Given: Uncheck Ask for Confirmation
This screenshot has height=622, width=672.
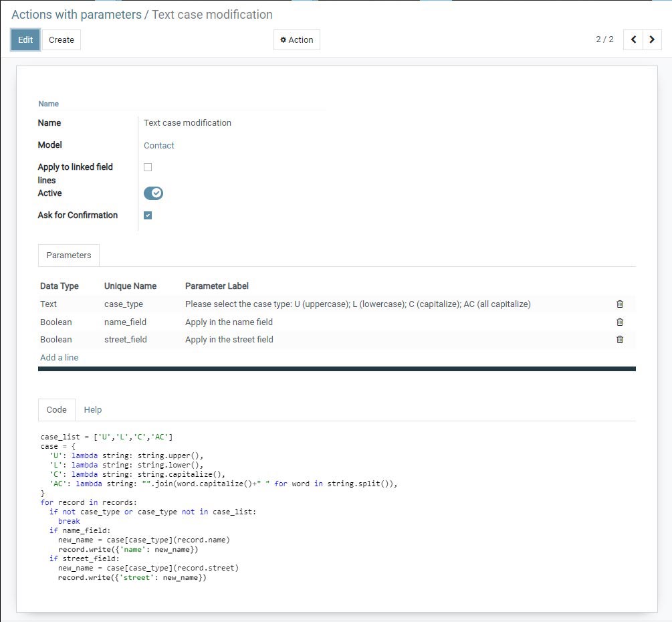Looking at the screenshot, I should click(x=148, y=215).
